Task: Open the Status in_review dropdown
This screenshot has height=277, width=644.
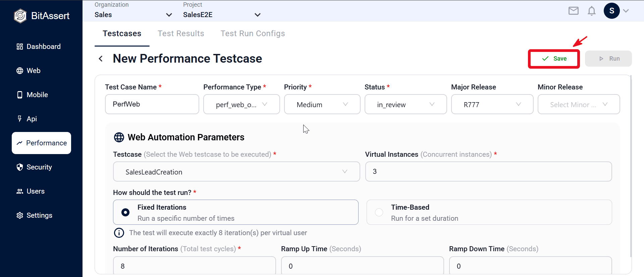Action: click(x=406, y=105)
